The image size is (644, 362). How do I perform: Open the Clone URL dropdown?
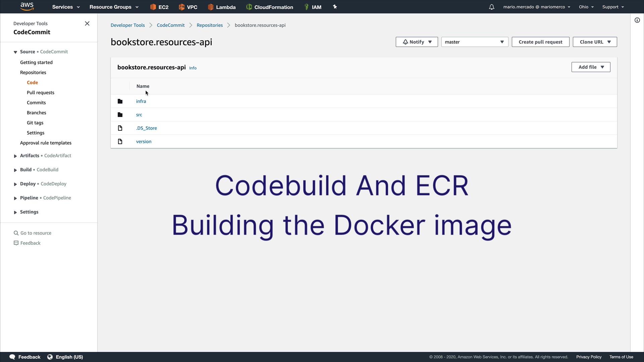point(594,42)
